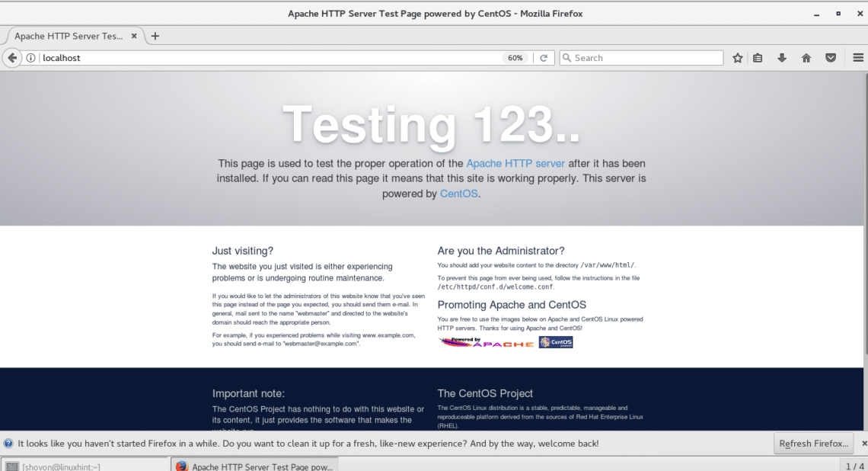The width and height of the screenshot is (868, 471).
Task: Follow the Apache HTTP server link
Action: pos(515,163)
